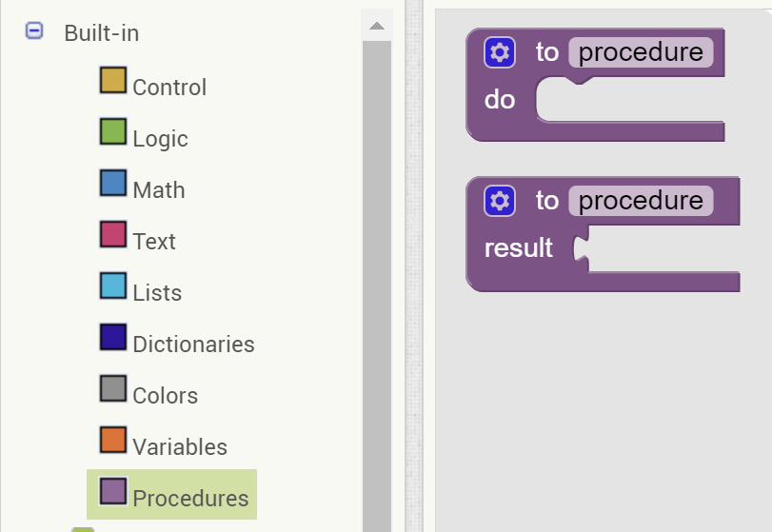Click the green Logic category icon
Screen dimensions: 772x532
pyautogui.click(x=113, y=131)
